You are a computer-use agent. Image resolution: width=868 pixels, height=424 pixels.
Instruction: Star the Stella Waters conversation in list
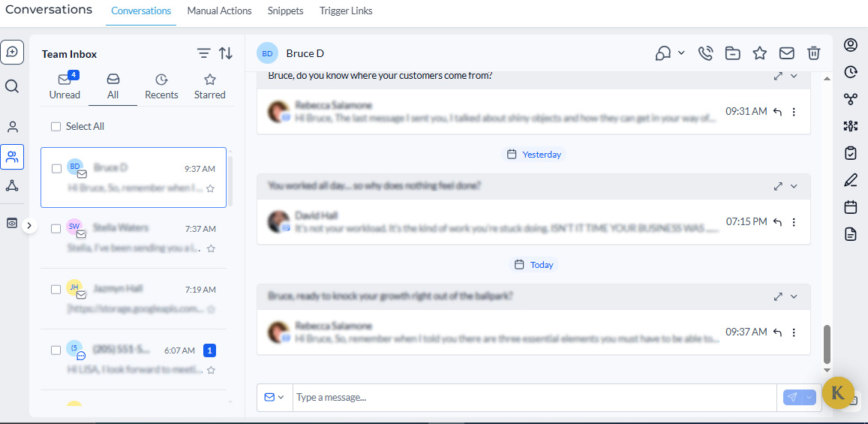click(x=211, y=248)
